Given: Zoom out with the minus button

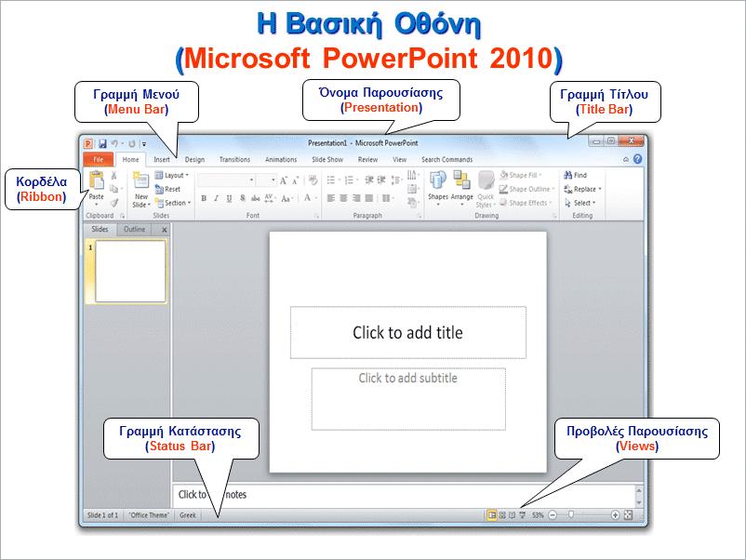Looking at the screenshot, I should click(553, 515).
